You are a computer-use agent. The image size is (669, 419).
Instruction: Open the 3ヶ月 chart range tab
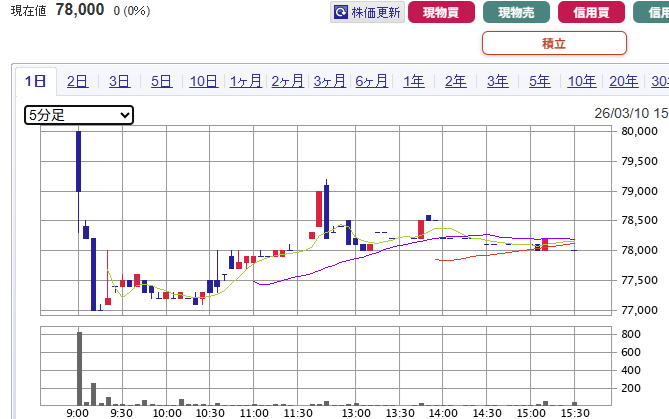point(329,82)
